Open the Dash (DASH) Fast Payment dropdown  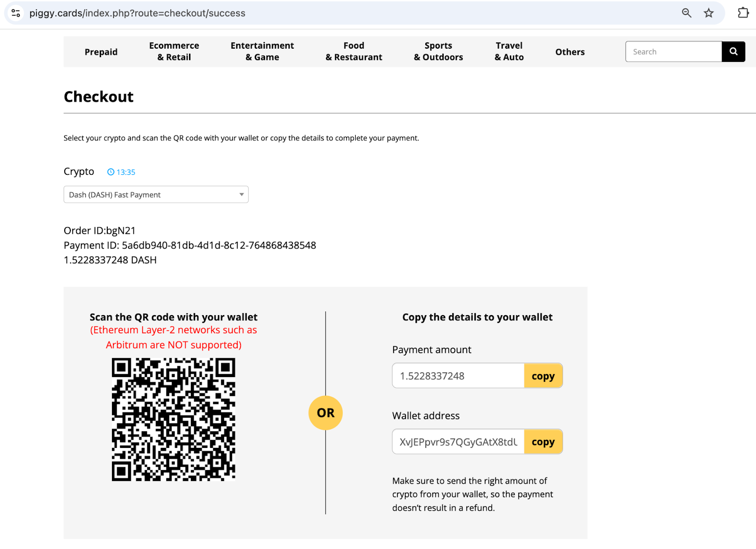tap(156, 195)
